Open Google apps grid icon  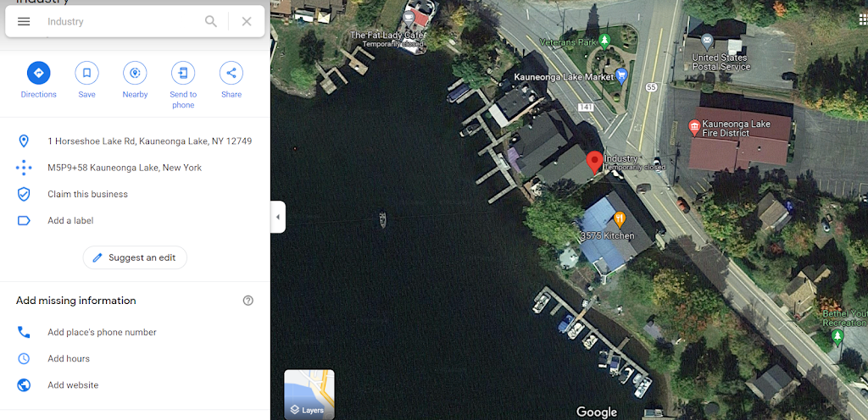862,21
